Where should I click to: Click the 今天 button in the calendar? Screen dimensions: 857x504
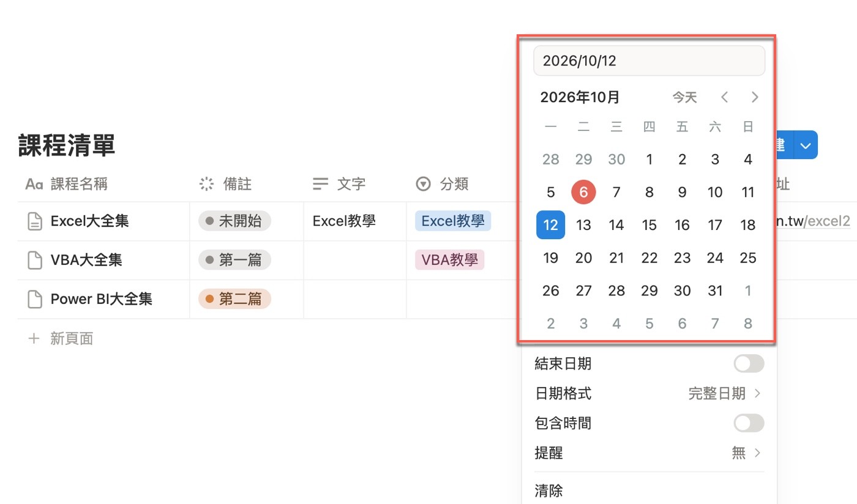(685, 97)
